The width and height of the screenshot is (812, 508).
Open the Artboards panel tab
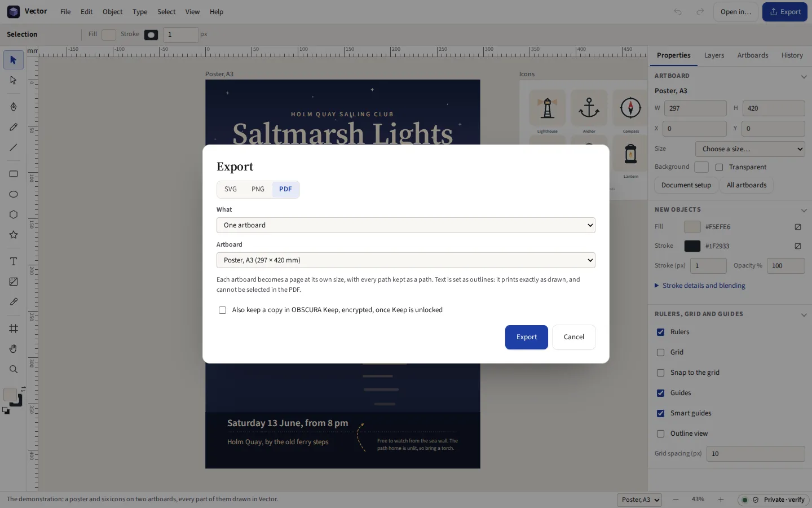(753, 55)
